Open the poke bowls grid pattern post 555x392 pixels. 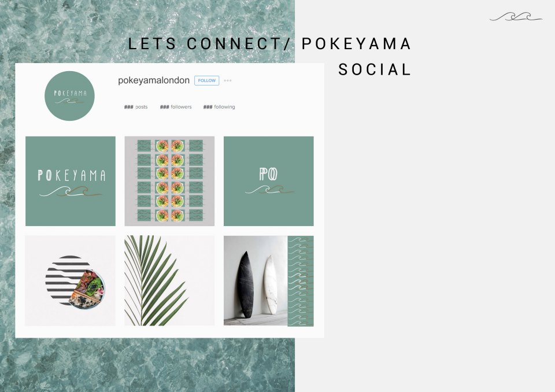pyautogui.click(x=169, y=181)
